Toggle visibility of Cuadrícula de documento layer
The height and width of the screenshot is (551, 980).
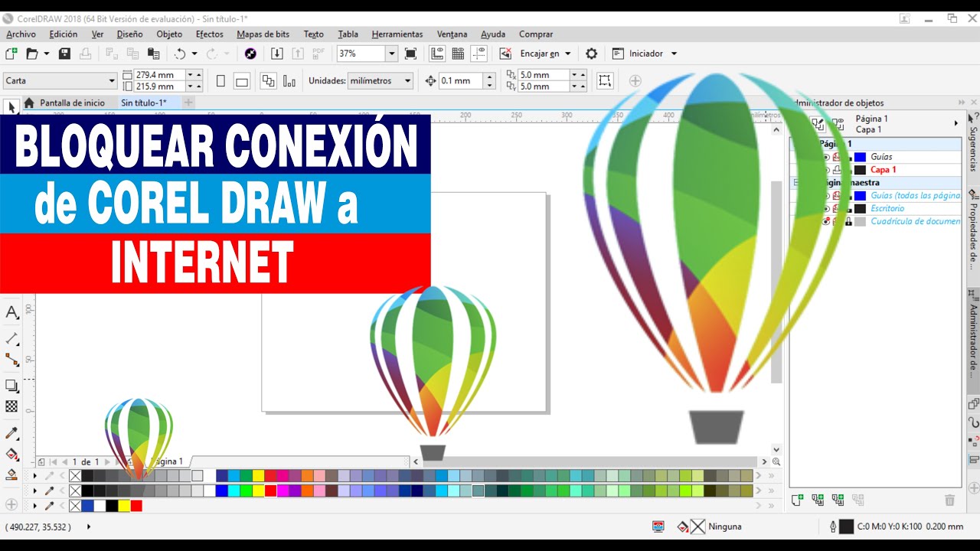click(826, 221)
